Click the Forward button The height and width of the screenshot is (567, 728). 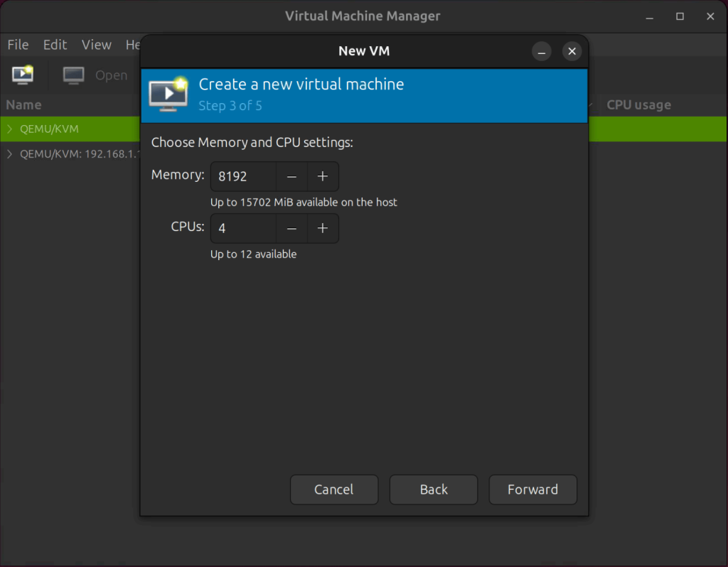[x=532, y=490]
